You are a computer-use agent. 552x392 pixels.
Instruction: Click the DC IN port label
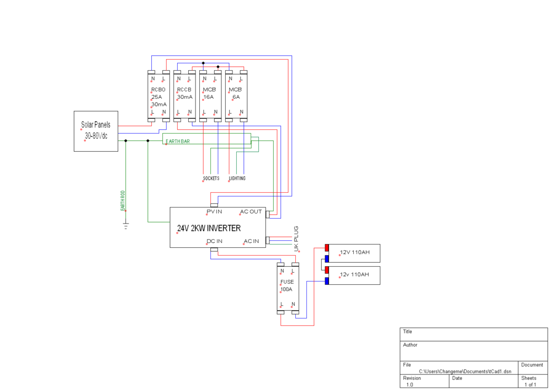tap(214, 241)
